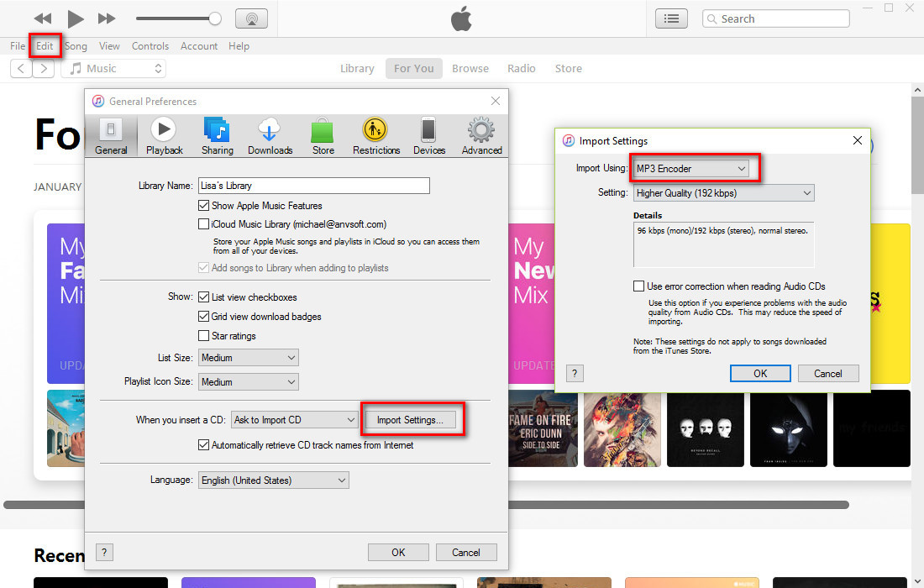
Task: Click the Import Settings... button
Action: coord(411,419)
